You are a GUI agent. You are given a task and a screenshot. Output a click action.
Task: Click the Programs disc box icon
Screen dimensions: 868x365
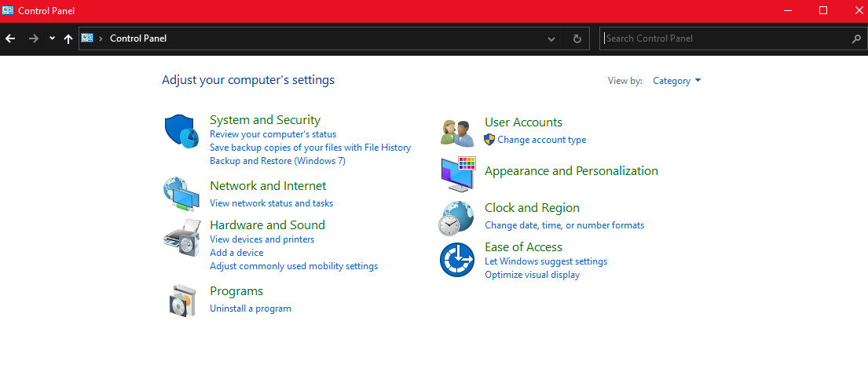[x=181, y=300]
